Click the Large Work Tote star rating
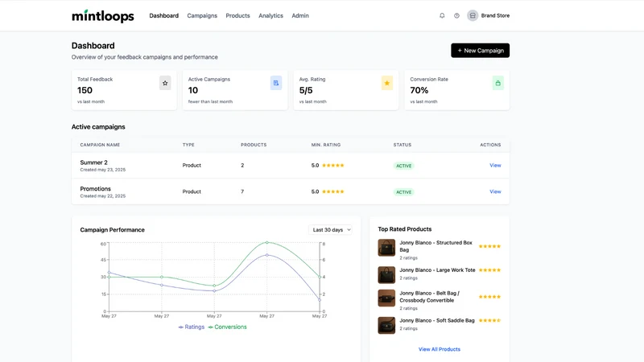Screen dimensions: 644x362 coord(489,270)
